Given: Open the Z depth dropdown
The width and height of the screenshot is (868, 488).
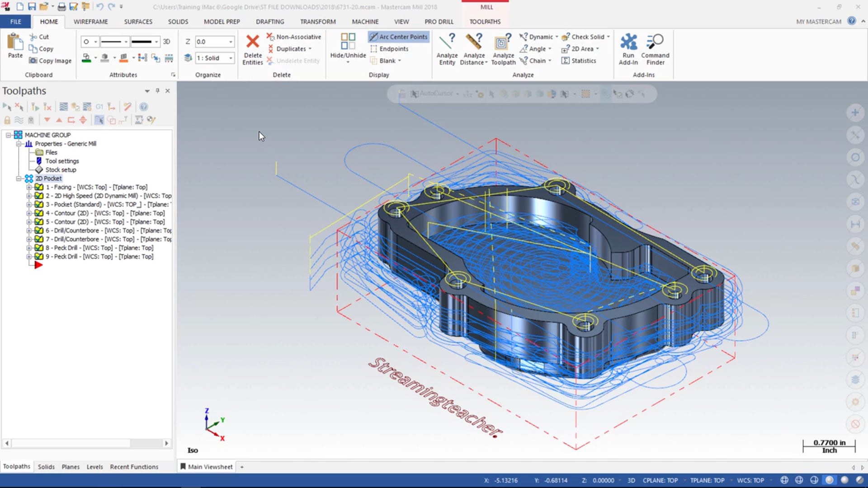Looking at the screenshot, I should 231,42.
